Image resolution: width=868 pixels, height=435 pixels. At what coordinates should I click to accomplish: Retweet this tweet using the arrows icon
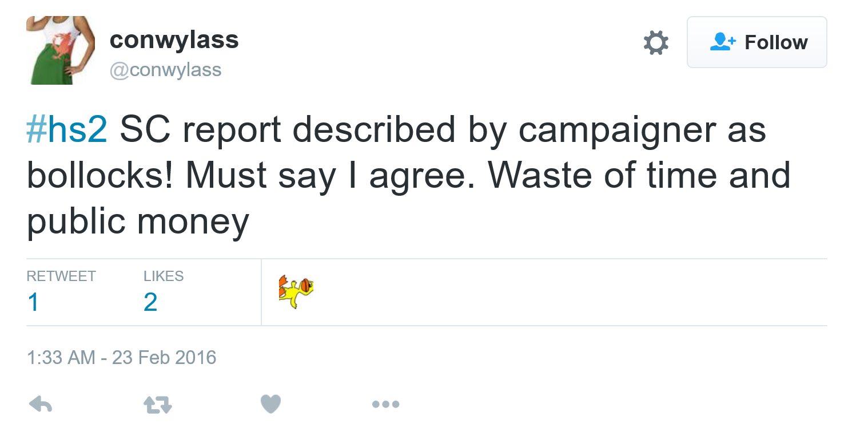157,405
